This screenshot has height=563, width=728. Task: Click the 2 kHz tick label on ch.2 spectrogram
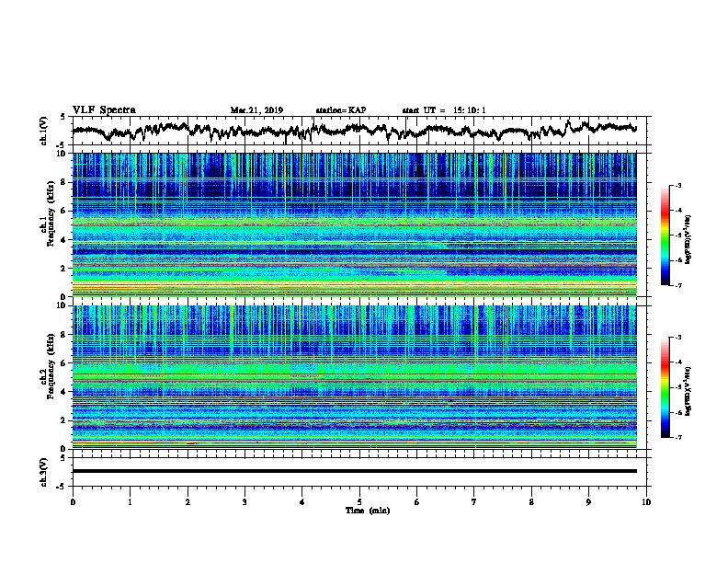(65, 420)
